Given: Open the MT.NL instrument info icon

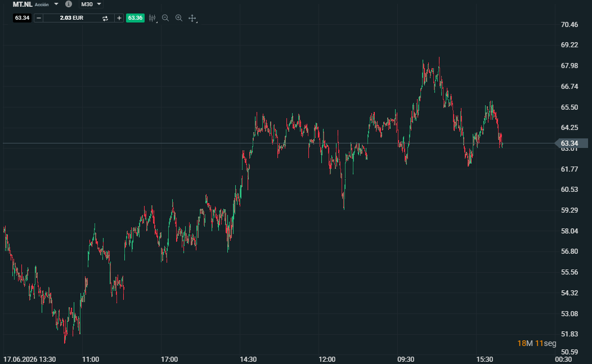Looking at the screenshot, I should (68, 4).
